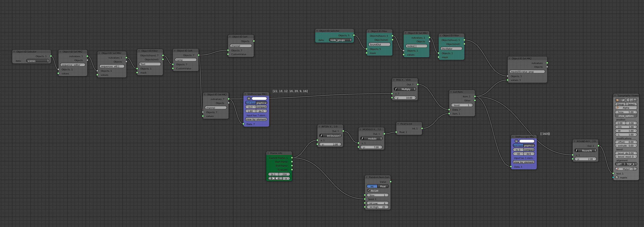Click the Blender logo UP button in Typography Viewer
Screen dimensions: 644x227
pyautogui.click(x=620, y=100)
